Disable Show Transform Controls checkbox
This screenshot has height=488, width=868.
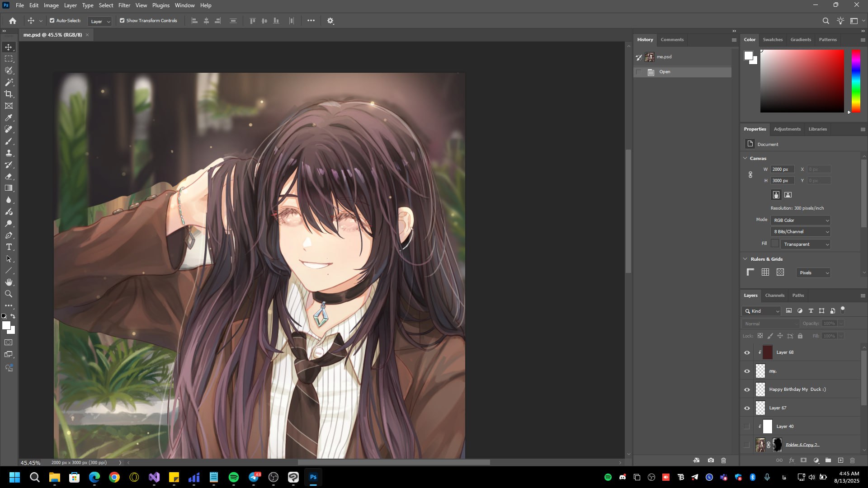122,21
